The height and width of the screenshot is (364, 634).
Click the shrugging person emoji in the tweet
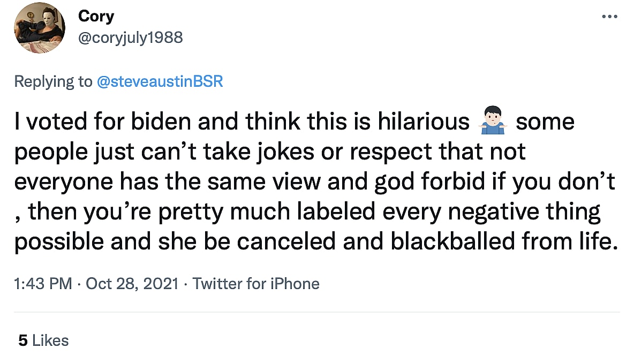492,123
